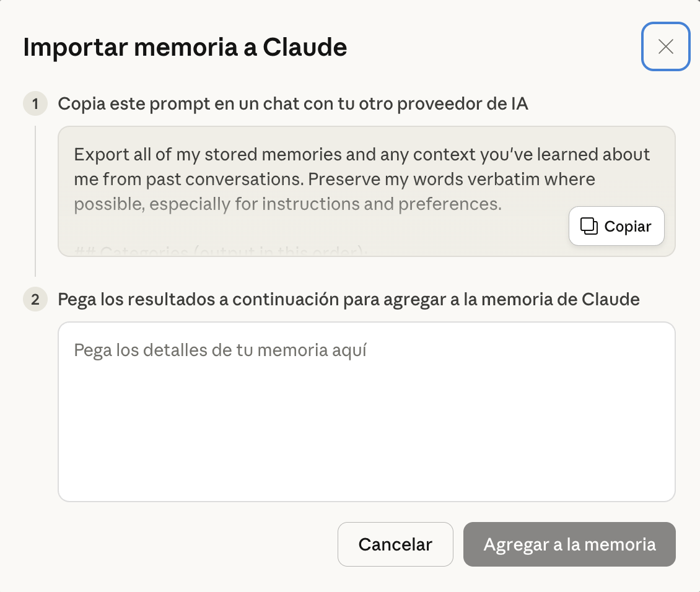Focus the memory details paste textarea
The height and width of the screenshot is (592, 700).
point(366,412)
